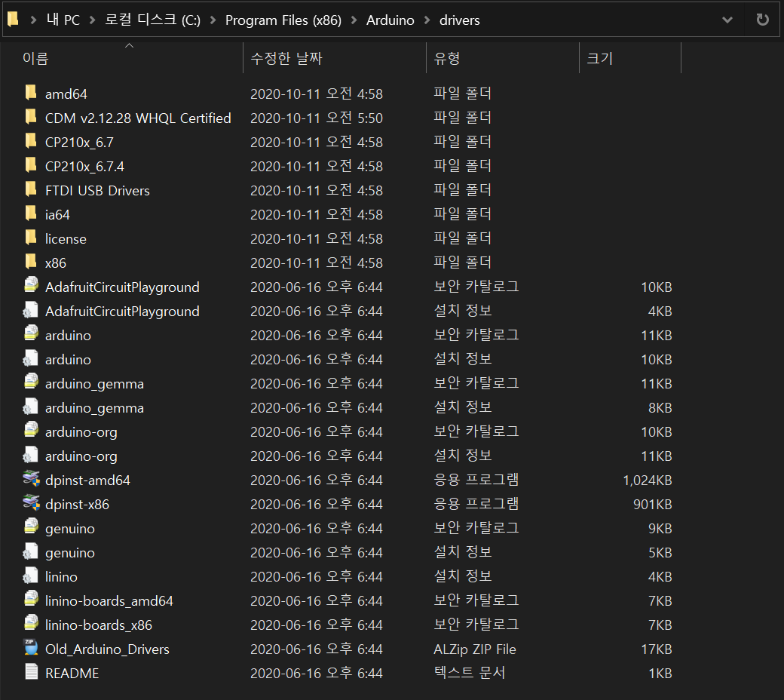The width and height of the screenshot is (784, 700).
Task: Select the CP210x_6.7.4 folder icon
Action: (x=31, y=164)
